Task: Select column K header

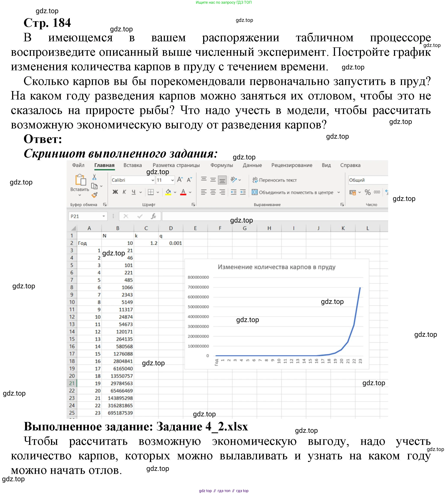Action: pyautogui.click(x=343, y=228)
